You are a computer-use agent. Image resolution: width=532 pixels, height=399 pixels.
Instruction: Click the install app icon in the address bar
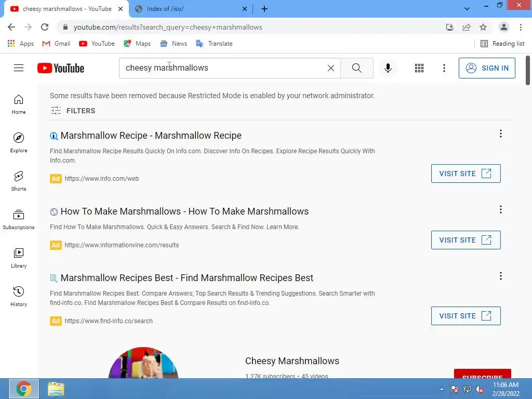pos(449,27)
